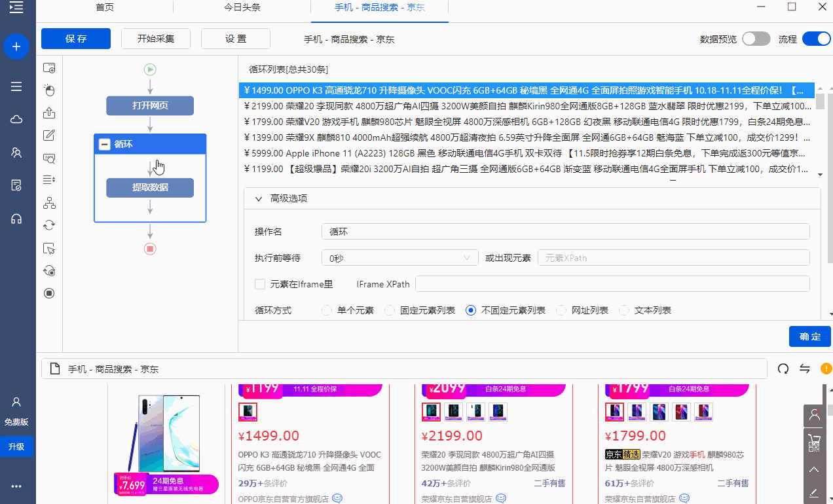Select the loop refresh-arrows tool icon
The width and height of the screenshot is (833, 504).
[x=49, y=225]
